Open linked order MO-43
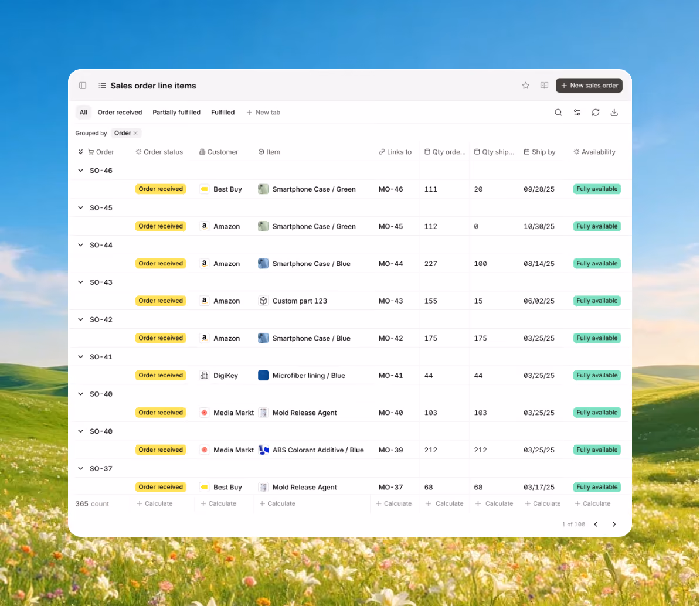 point(390,301)
